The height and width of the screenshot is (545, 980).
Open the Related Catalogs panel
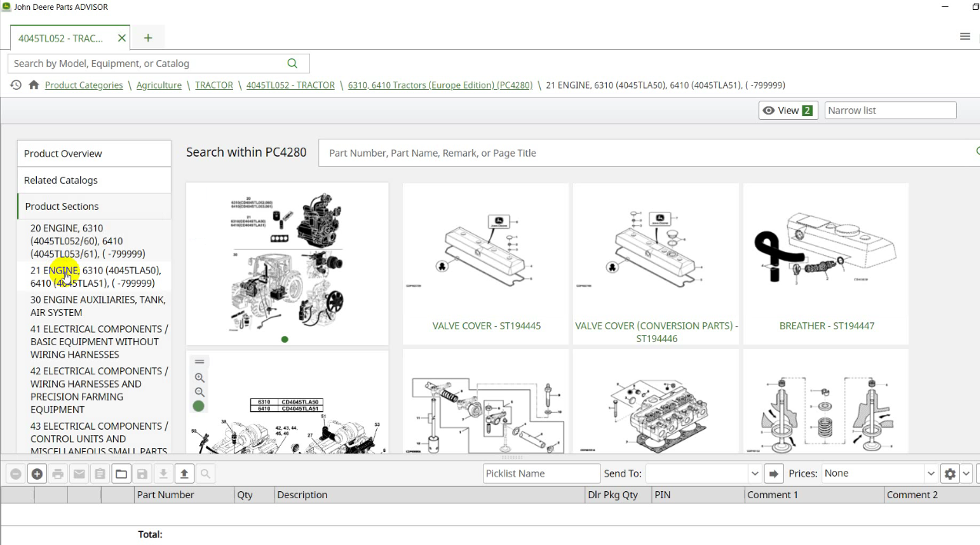tap(94, 180)
